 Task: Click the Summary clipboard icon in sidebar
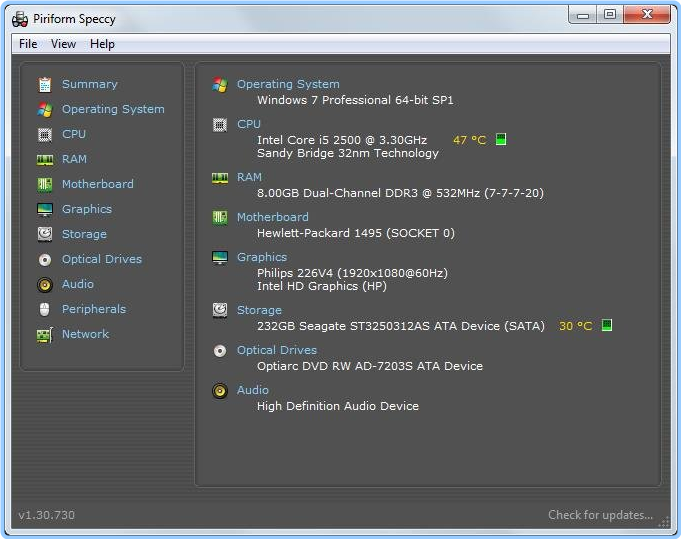pyautogui.click(x=45, y=85)
